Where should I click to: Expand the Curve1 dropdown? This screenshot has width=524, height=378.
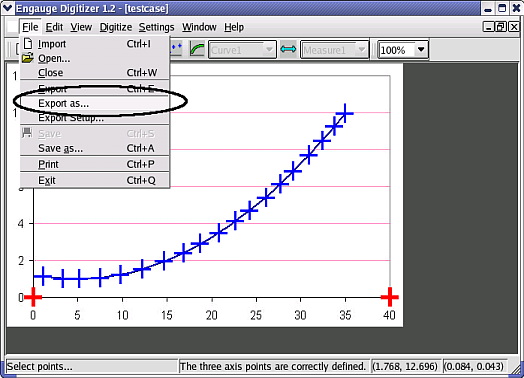(269, 49)
